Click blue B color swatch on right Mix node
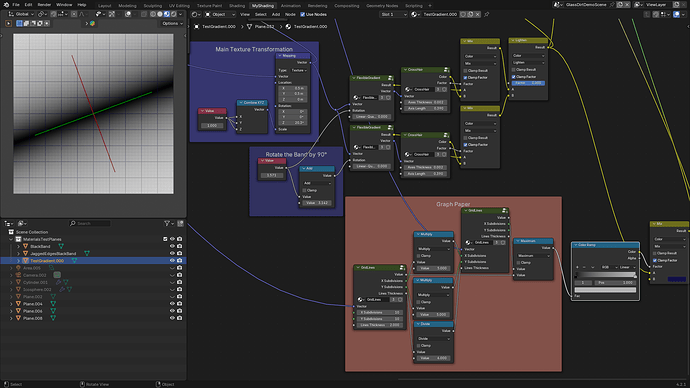The image size is (690, 388). pos(677,279)
